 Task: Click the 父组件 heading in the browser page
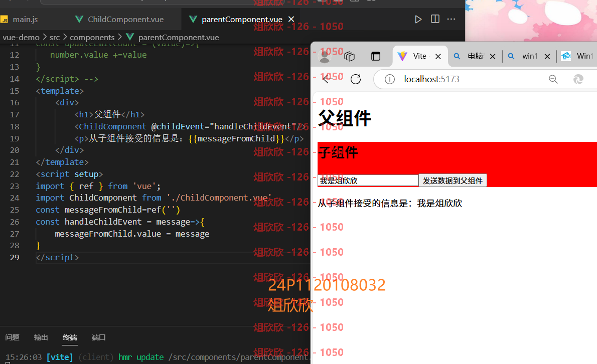point(344,118)
